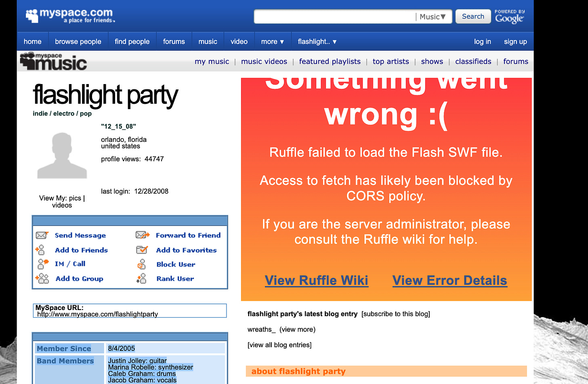Screen dimensions: 588x384
Task: Click View Ruffle Wiki link
Action: tap(317, 281)
